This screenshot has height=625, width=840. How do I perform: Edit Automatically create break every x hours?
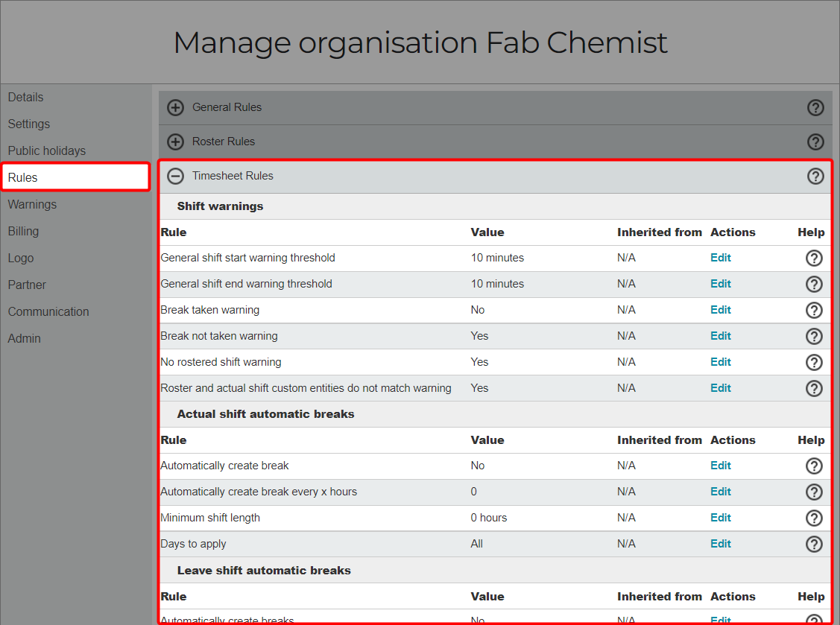(x=721, y=492)
